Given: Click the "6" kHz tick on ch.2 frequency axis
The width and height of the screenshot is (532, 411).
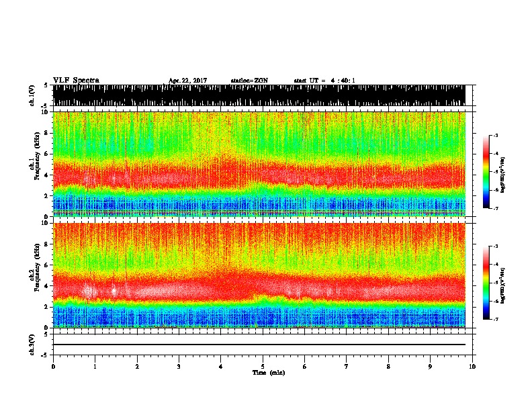Looking at the screenshot, I should pos(47,265).
